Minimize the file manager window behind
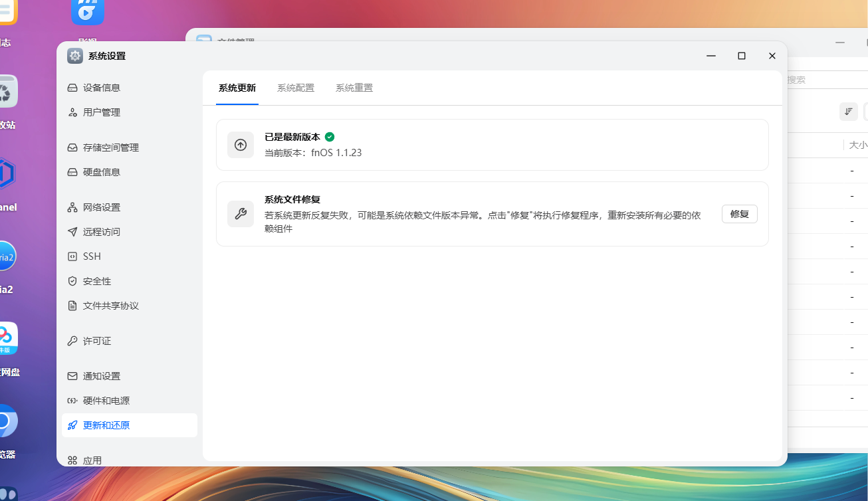This screenshot has height=501, width=868. (840, 42)
